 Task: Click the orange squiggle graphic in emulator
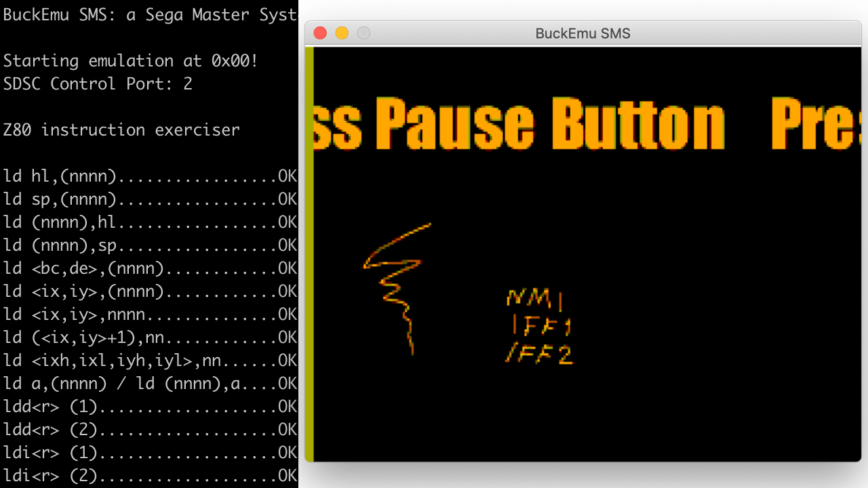tap(397, 288)
